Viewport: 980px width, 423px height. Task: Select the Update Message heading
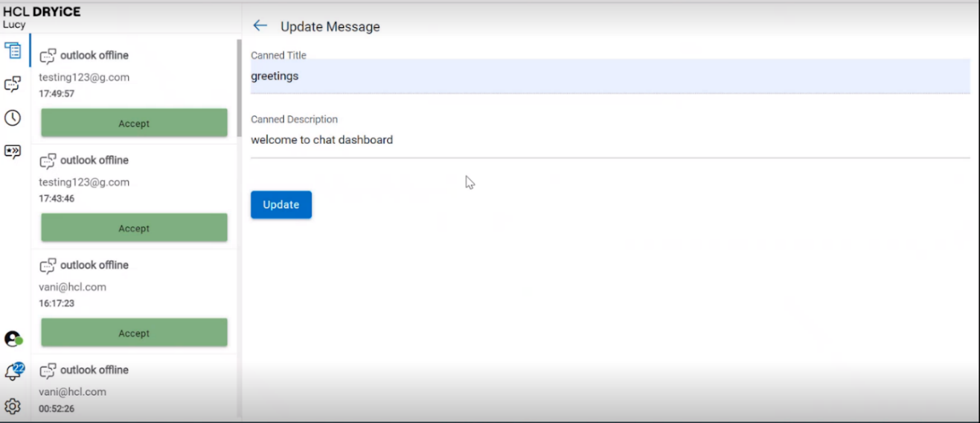(x=330, y=27)
